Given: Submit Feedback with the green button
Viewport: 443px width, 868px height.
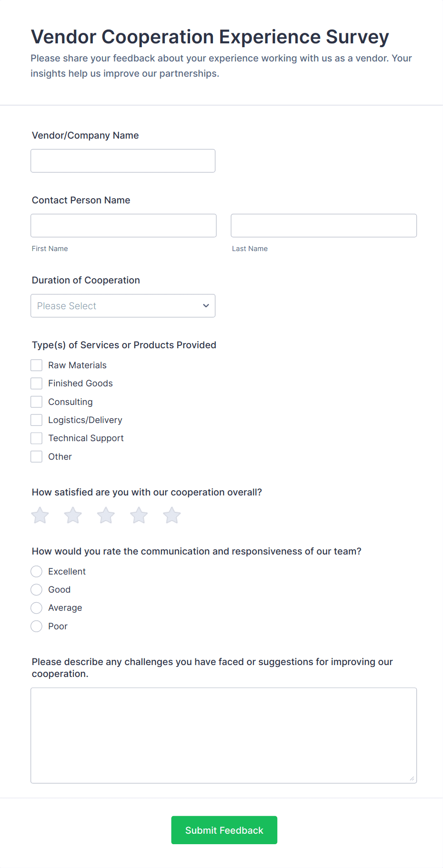Looking at the screenshot, I should (224, 830).
